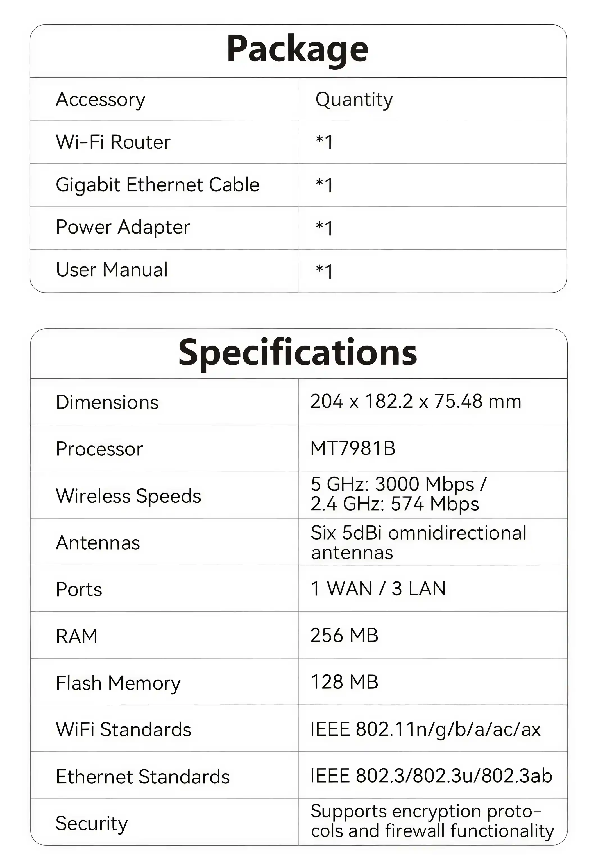
Task: Select the 128 MB Flash Memory value
Action: [x=344, y=682]
